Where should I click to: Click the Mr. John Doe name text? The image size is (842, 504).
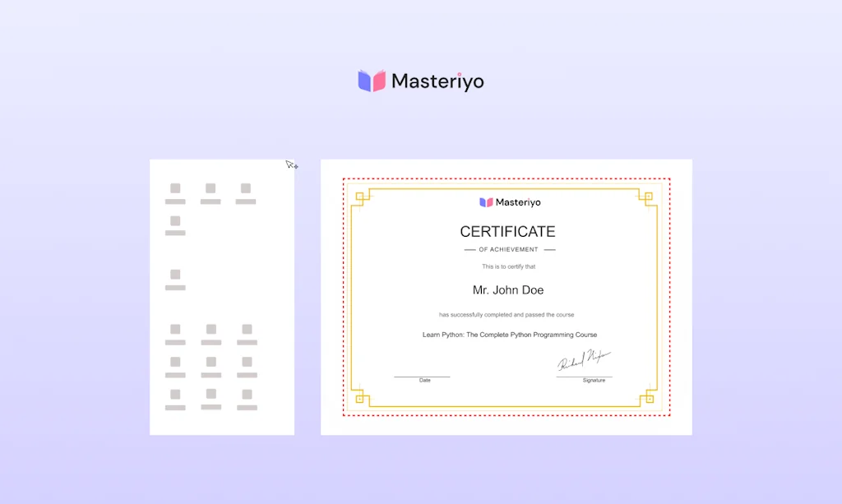[x=507, y=289]
